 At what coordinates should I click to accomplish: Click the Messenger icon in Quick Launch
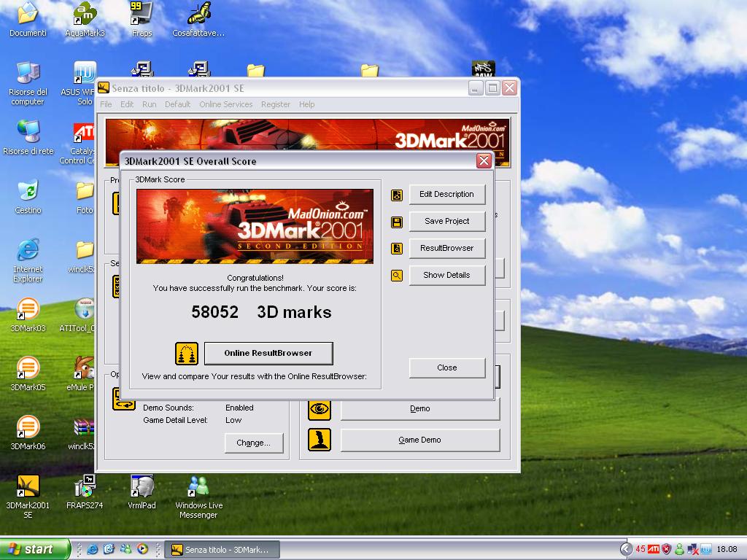point(125,549)
